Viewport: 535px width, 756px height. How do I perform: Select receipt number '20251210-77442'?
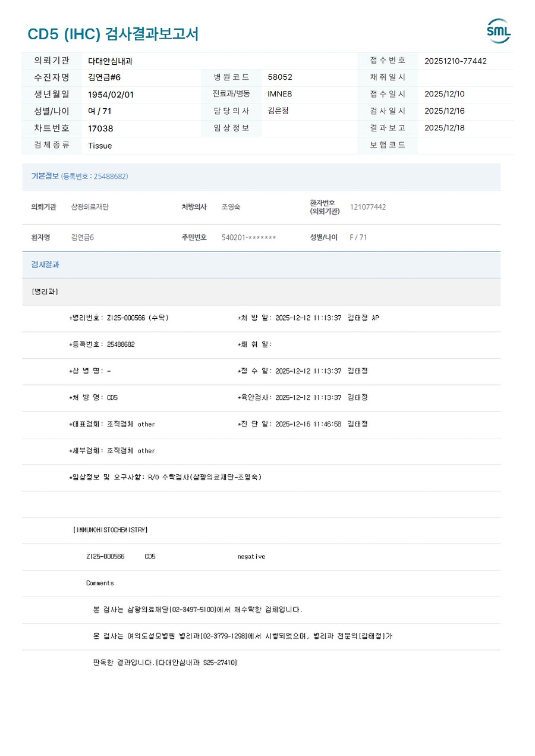[455, 61]
